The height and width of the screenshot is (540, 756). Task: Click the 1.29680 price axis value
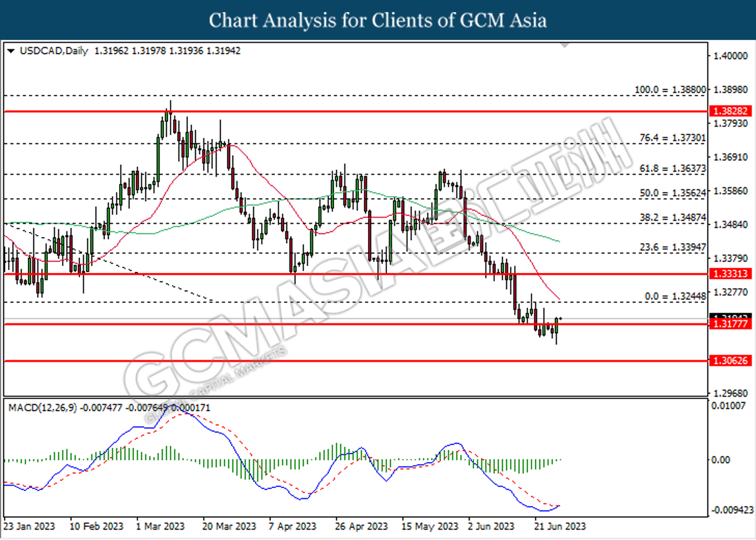pyautogui.click(x=731, y=393)
